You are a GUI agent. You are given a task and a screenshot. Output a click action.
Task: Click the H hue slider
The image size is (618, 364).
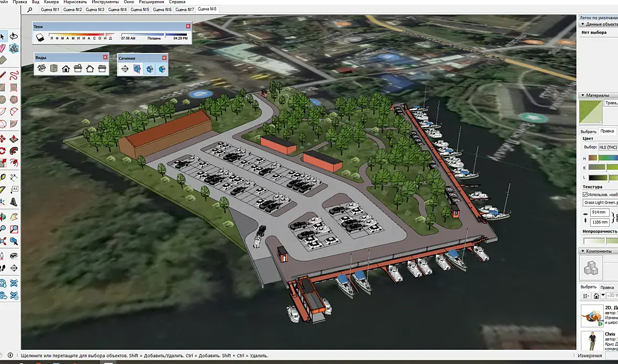coord(603,158)
